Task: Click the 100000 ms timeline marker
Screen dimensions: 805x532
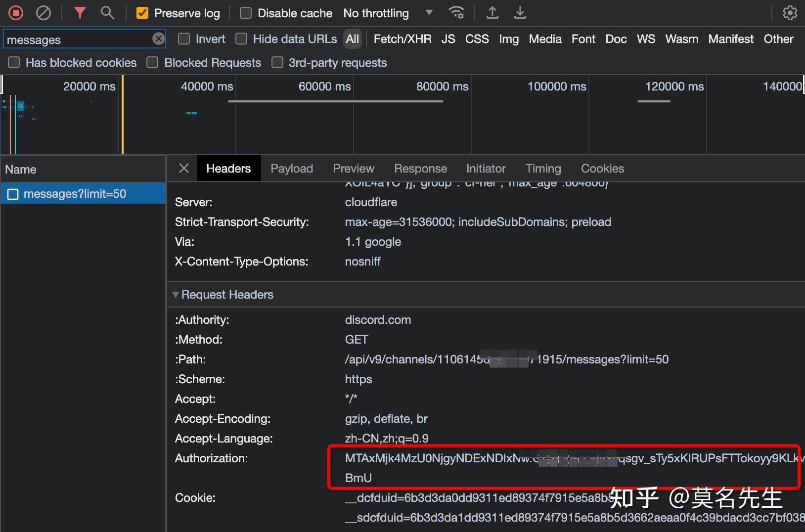Action: click(x=557, y=86)
